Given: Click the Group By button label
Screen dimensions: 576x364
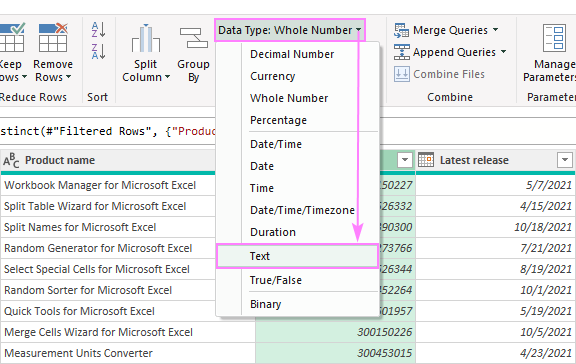Looking at the screenshot, I should coord(194,71).
